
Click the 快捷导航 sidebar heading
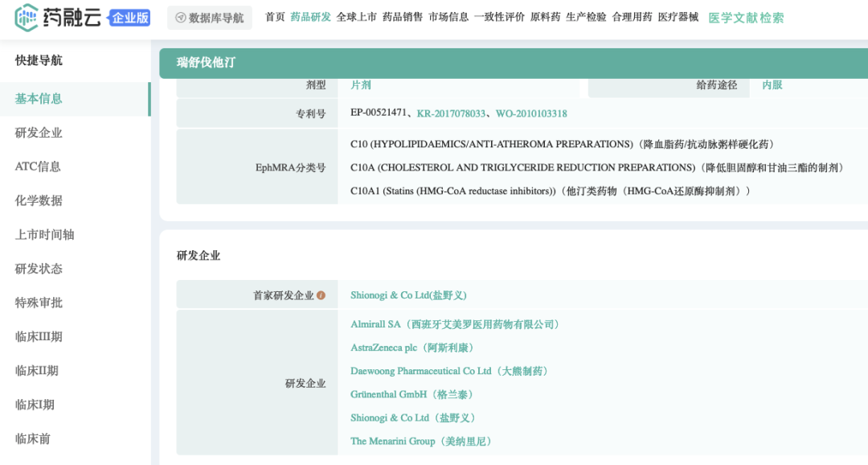(x=39, y=60)
